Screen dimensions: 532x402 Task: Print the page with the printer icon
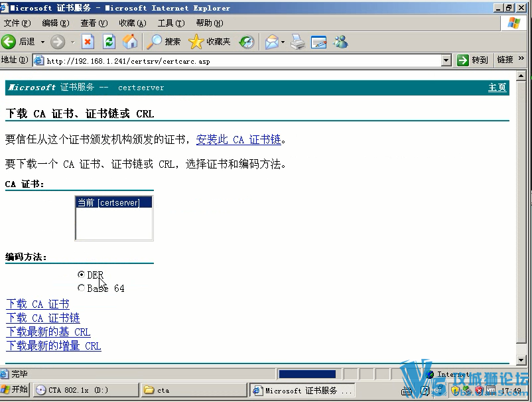(298, 42)
